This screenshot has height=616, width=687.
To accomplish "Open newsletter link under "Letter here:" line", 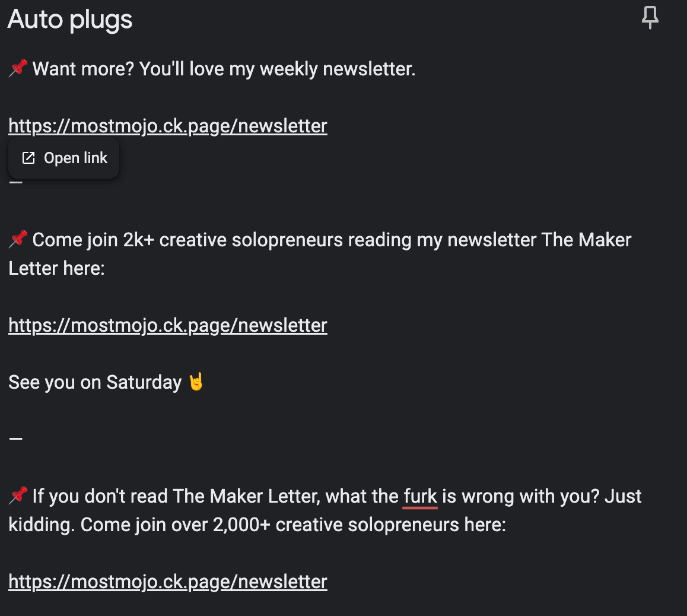I will coord(168,326).
